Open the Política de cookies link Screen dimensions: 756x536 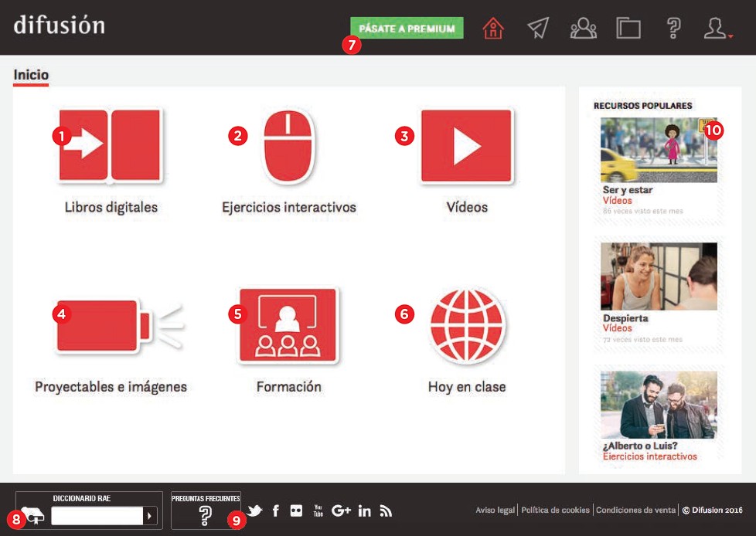click(x=556, y=510)
